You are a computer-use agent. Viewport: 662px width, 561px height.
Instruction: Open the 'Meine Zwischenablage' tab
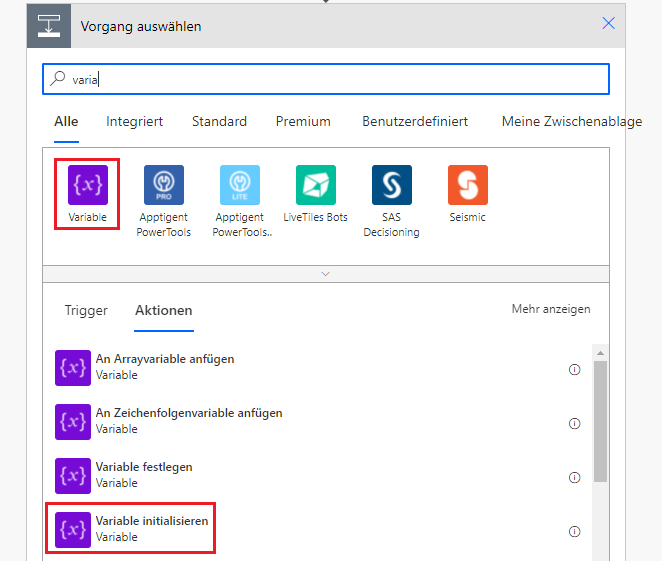coord(572,122)
